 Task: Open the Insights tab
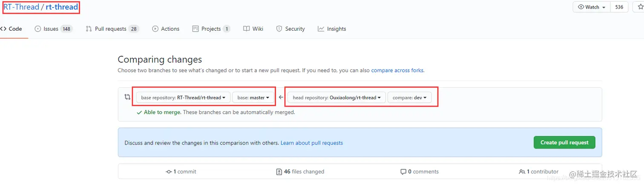point(332,29)
